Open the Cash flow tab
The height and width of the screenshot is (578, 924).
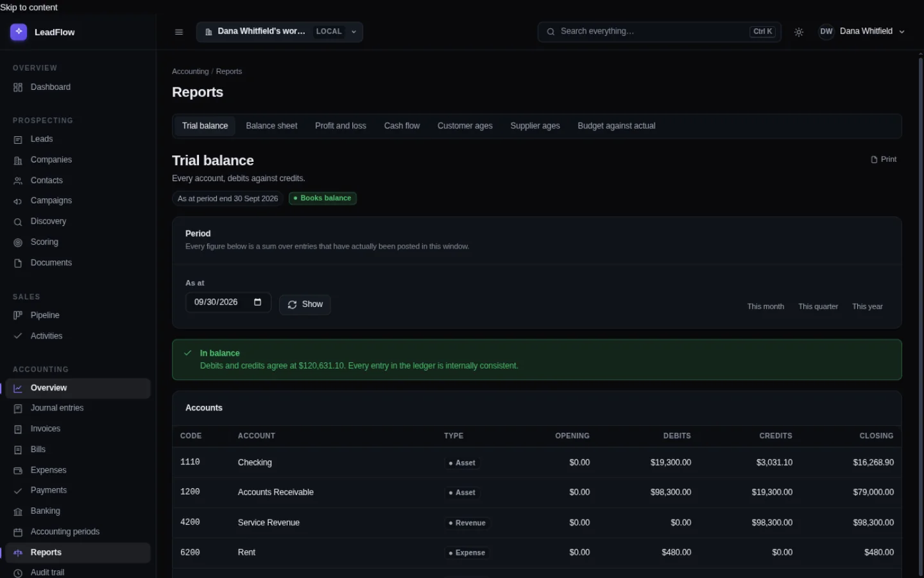point(402,126)
